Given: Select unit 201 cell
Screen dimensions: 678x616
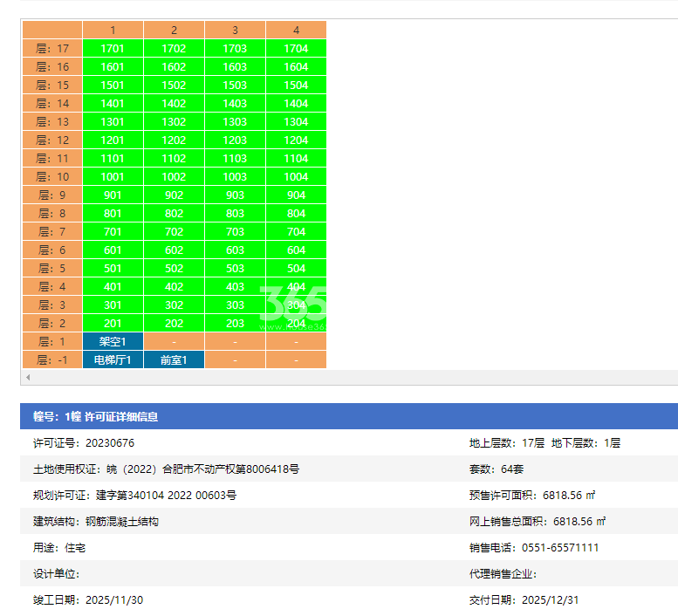Looking at the screenshot, I should 113,324.
